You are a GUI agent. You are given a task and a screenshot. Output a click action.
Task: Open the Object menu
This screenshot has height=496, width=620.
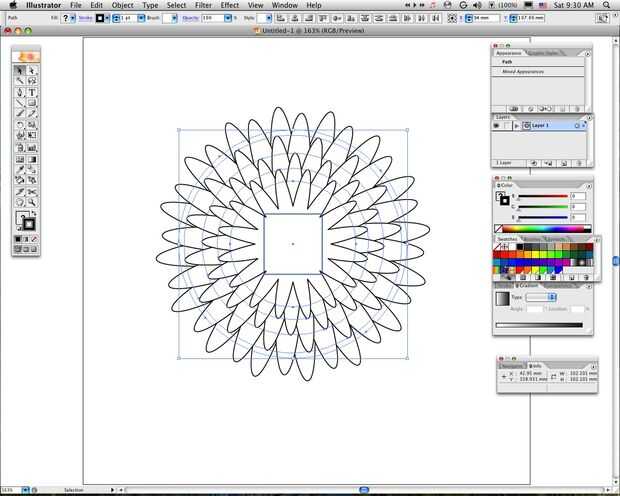click(123, 6)
